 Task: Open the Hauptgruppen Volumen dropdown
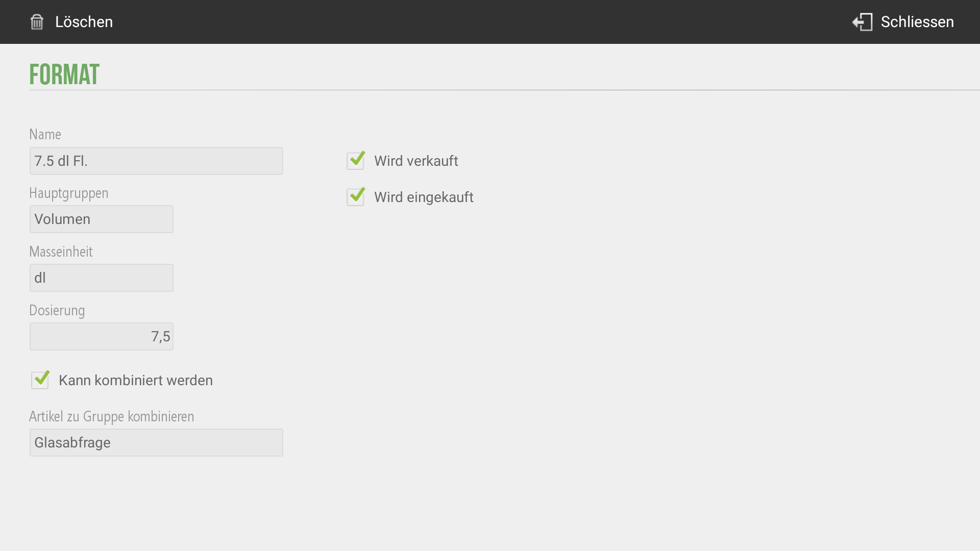(102, 219)
